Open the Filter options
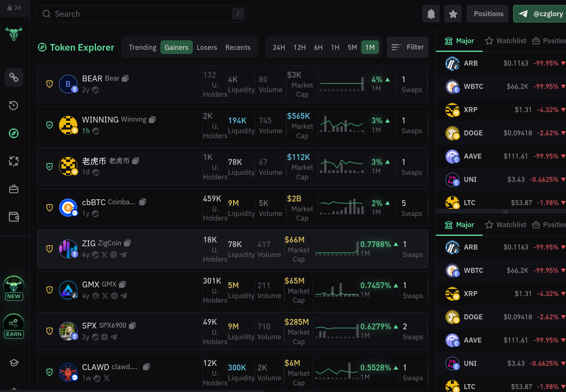 (x=408, y=47)
